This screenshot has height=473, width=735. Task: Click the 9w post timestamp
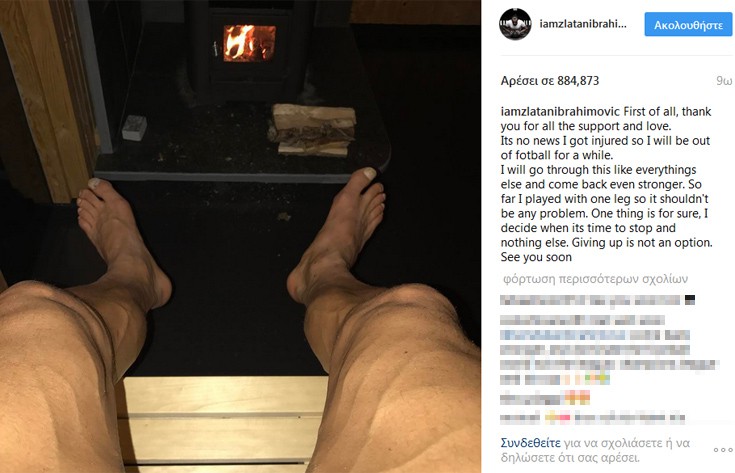[x=724, y=81]
